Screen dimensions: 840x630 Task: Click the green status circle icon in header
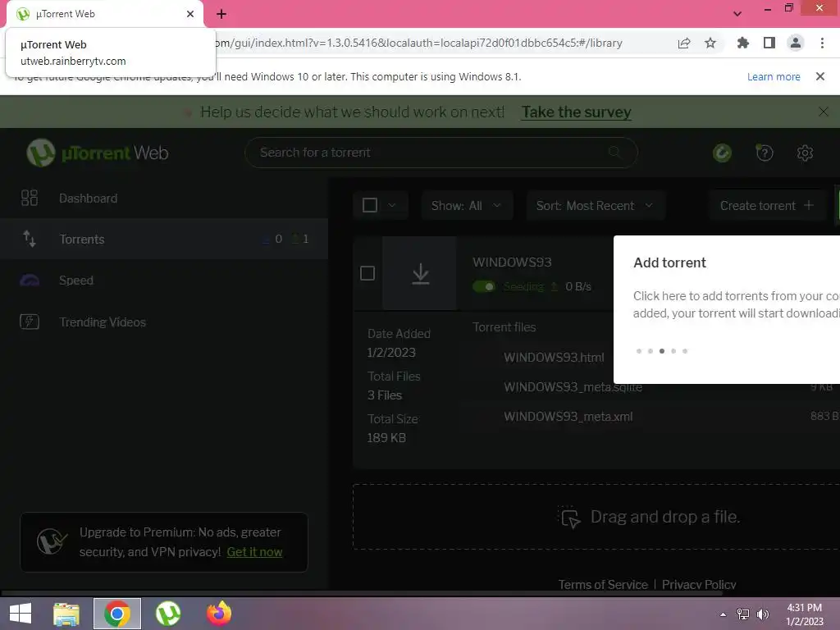coord(722,153)
